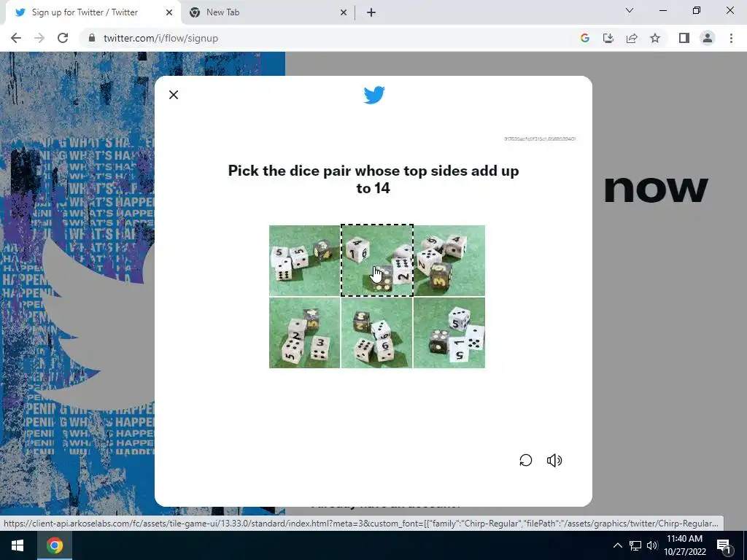Install the app via address bar icon
This screenshot has height=560, width=747.
tap(608, 38)
